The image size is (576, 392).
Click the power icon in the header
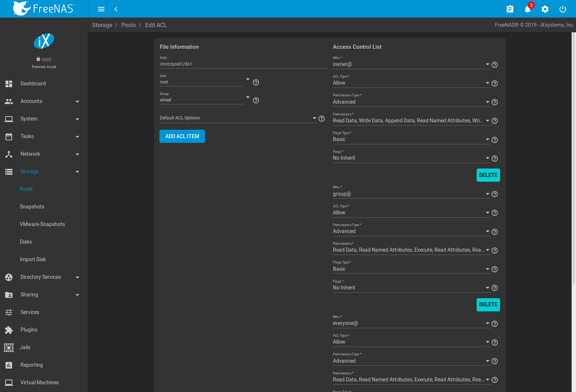[x=563, y=9]
